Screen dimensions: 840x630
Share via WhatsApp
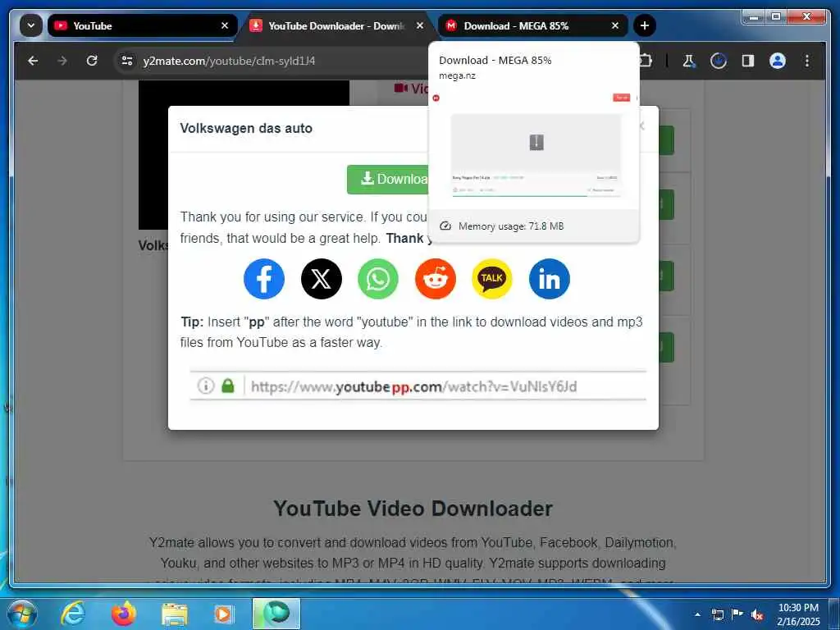coord(378,279)
